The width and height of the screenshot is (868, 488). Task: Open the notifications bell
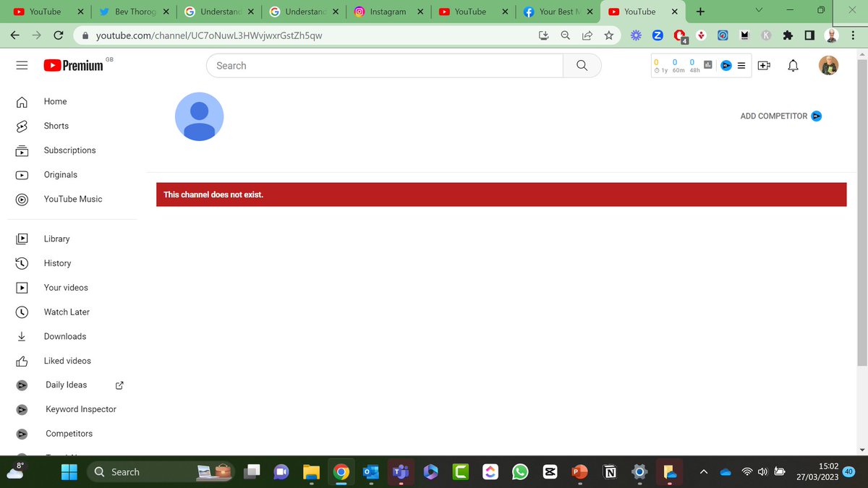[793, 66]
